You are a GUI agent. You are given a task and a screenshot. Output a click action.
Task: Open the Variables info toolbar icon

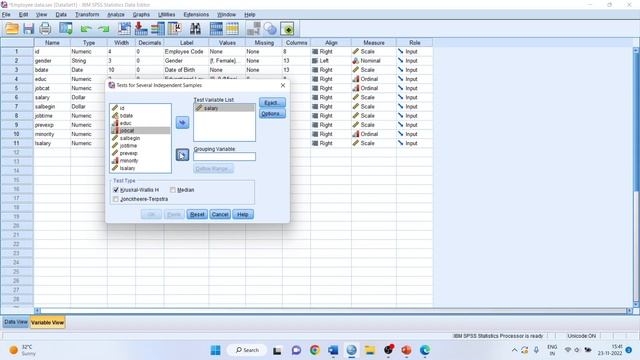(158, 29)
